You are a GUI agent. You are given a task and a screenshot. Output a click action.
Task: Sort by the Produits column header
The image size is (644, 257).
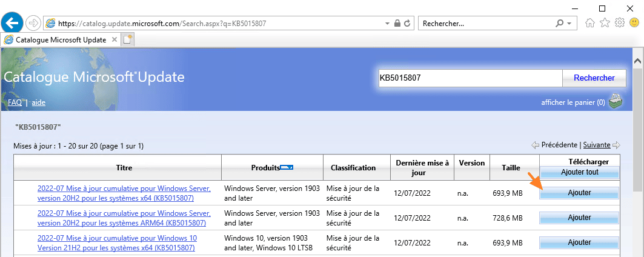tap(265, 168)
